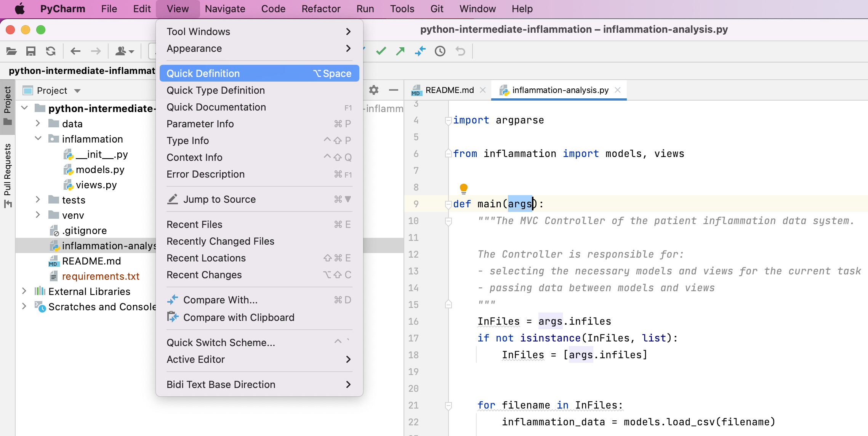
Task: Click the README.md editor tab
Action: 448,90
